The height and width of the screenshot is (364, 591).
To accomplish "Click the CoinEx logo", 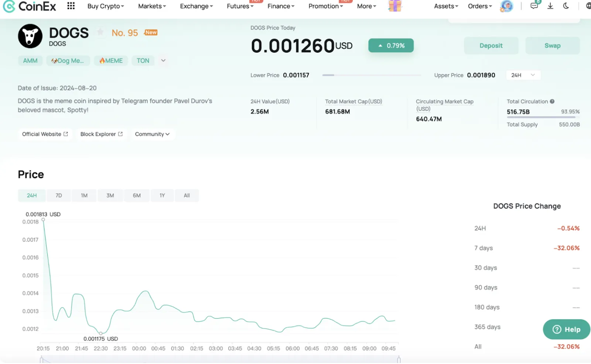I will point(30,6).
